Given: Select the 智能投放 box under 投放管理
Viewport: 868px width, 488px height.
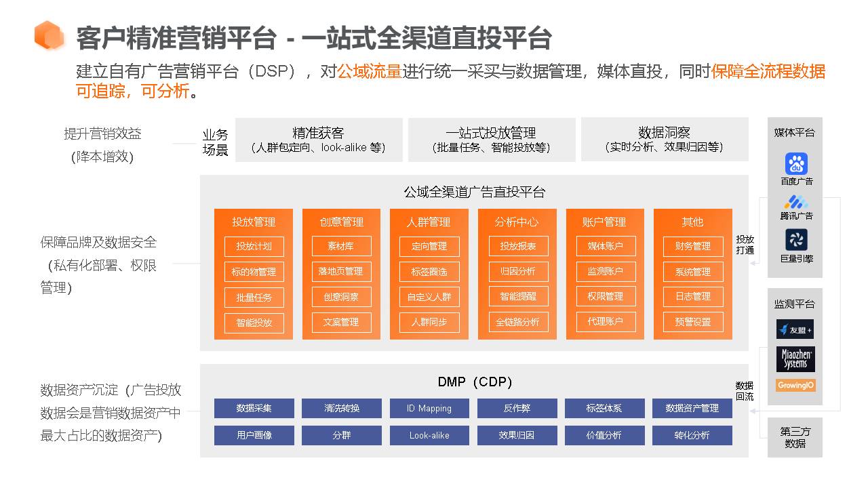Looking at the screenshot, I should point(254,323).
